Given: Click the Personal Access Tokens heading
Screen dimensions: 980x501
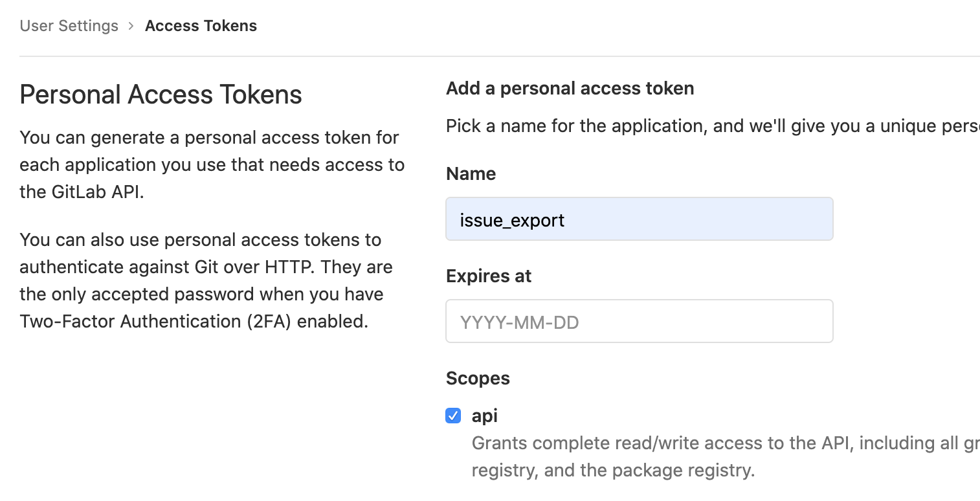Looking at the screenshot, I should (x=161, y=95).
